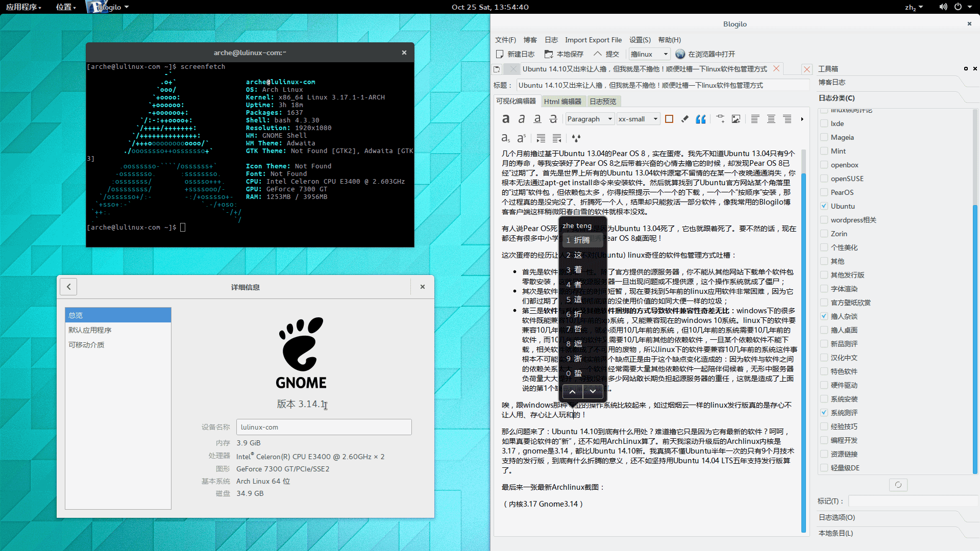Open the 设置(S) menu
Image resolution: width=980 pixels, height=551 pixels.
point(640,40)
